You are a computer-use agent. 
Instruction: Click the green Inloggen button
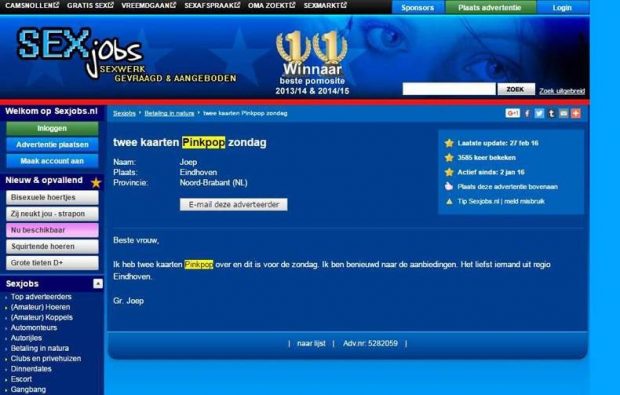[52, 129]
